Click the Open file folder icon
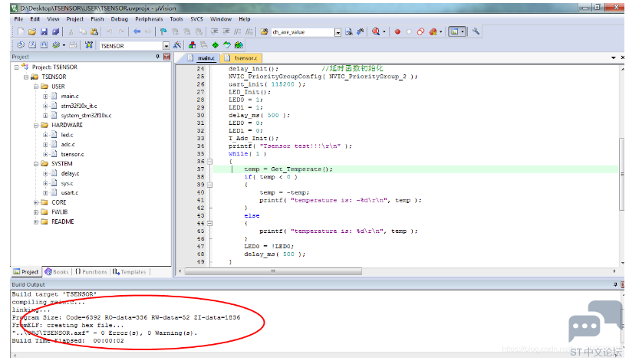 [32, 31]
